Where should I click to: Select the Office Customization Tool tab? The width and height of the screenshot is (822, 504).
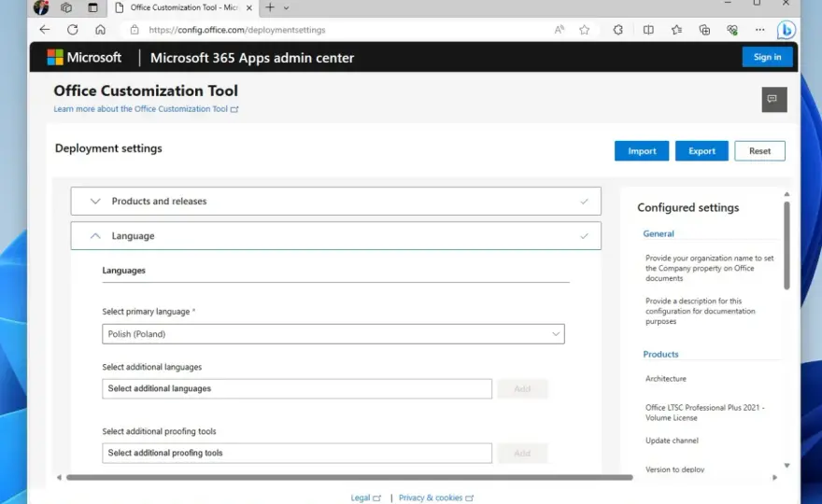click(x=183, y=7)
